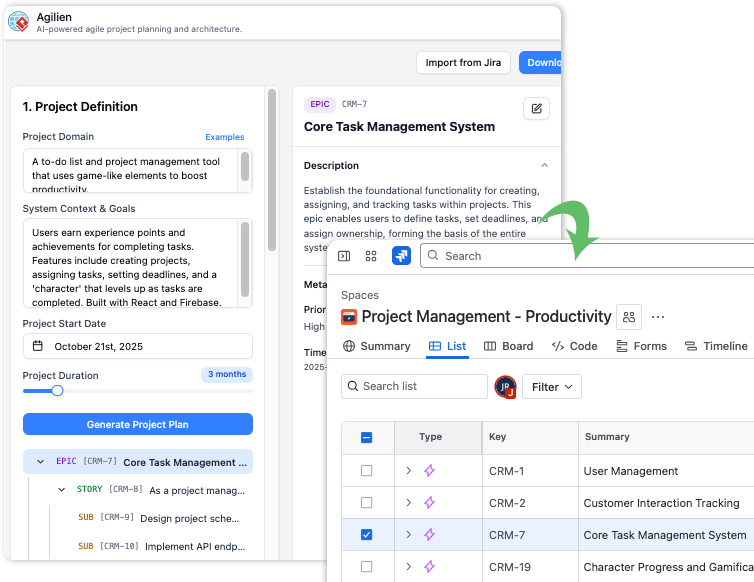Viewport: 754px width, 582px height.
Task: Open the more actions ellipsis menu
Action: coord(658,317)
